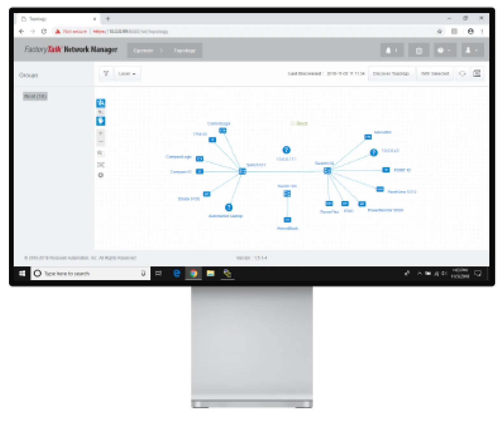Toggle the top blue layout mode button

coord(101,103)
